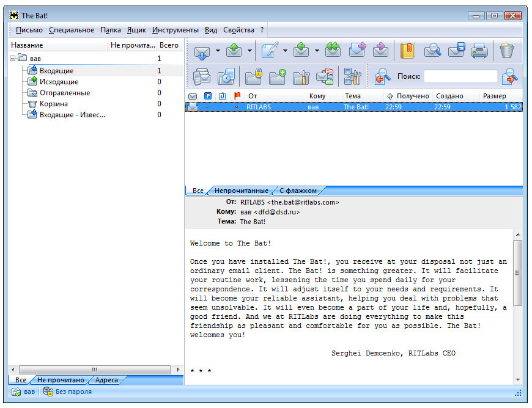Click the Save message floppy icon
Image resolution: width=532 pixels, height=408 pixels.
pyautogui.click(x=456, y=51)
